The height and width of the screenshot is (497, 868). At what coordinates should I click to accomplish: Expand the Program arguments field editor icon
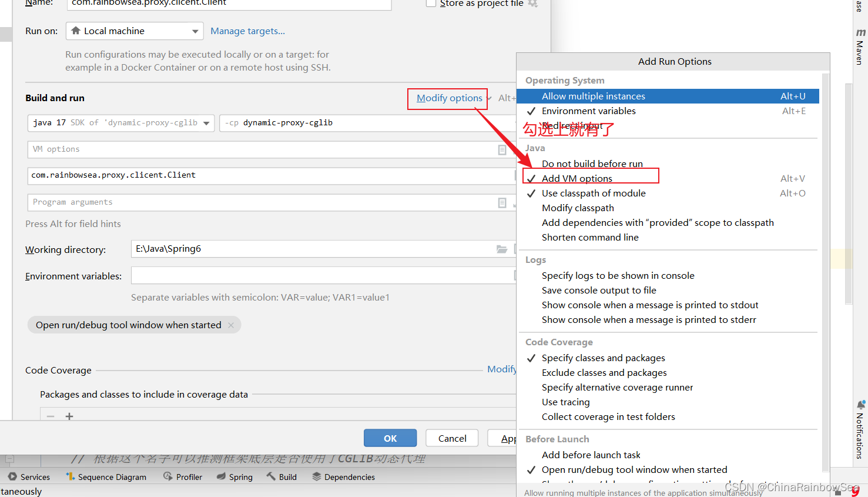(x=502, y=202)
